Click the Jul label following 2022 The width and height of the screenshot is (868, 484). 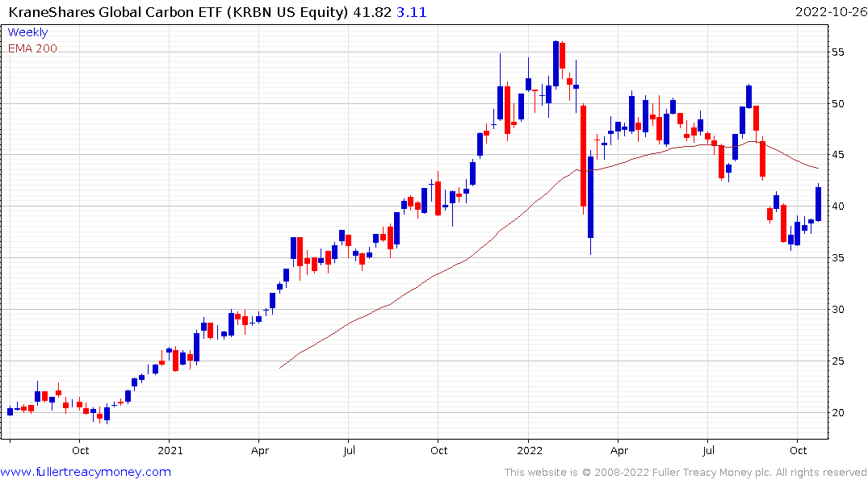(x=708, y=450)
